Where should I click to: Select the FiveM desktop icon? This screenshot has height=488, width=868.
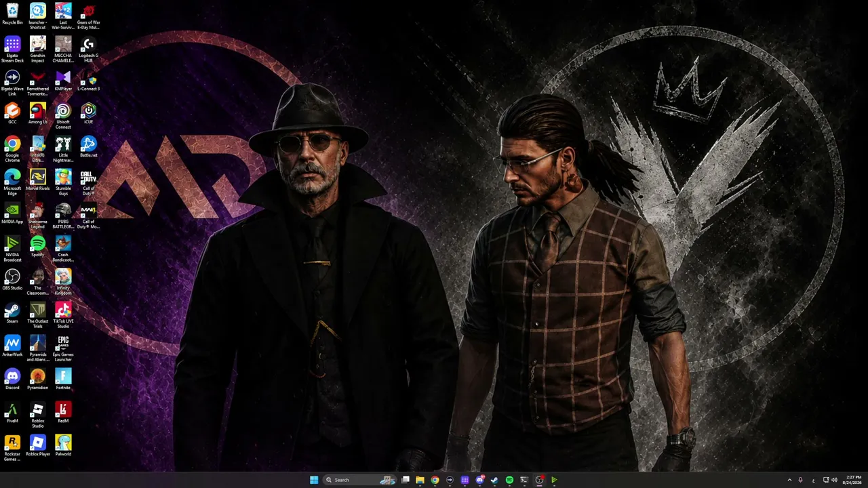pos(12,413)
